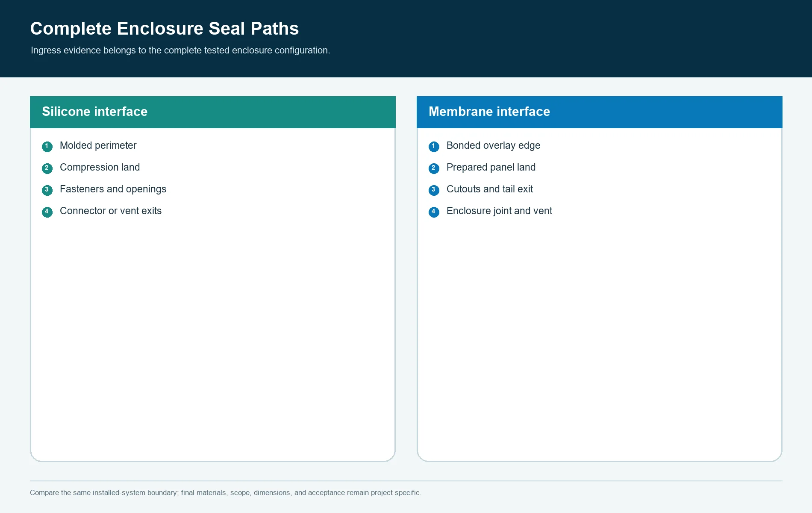
Task: Click the Complete Enclosure Seal Paths title
Action: (165, 29)
